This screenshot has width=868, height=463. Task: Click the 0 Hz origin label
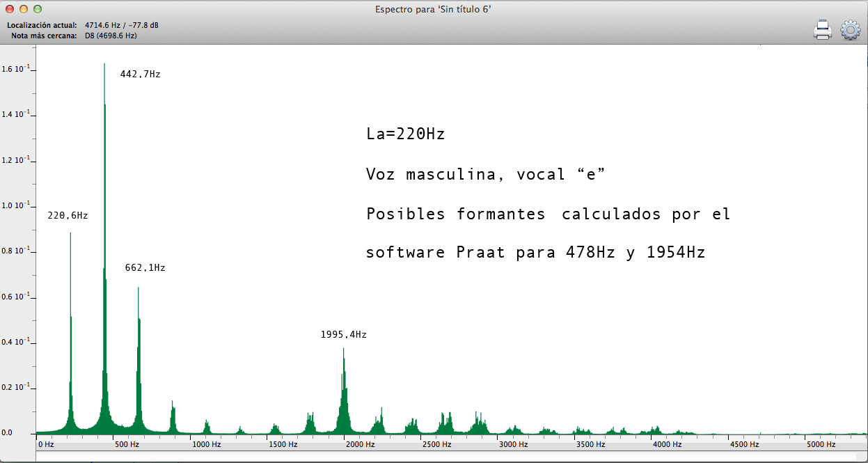tap(46, 444)
